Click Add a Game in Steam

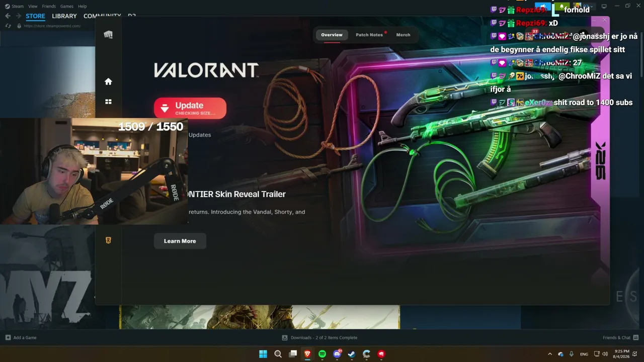click(x=21, y=337)
